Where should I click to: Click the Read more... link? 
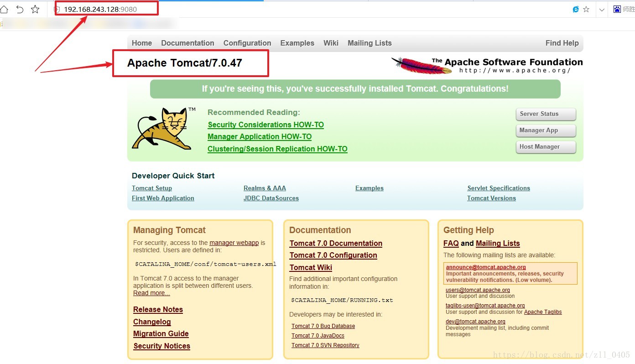coord(151,293)
